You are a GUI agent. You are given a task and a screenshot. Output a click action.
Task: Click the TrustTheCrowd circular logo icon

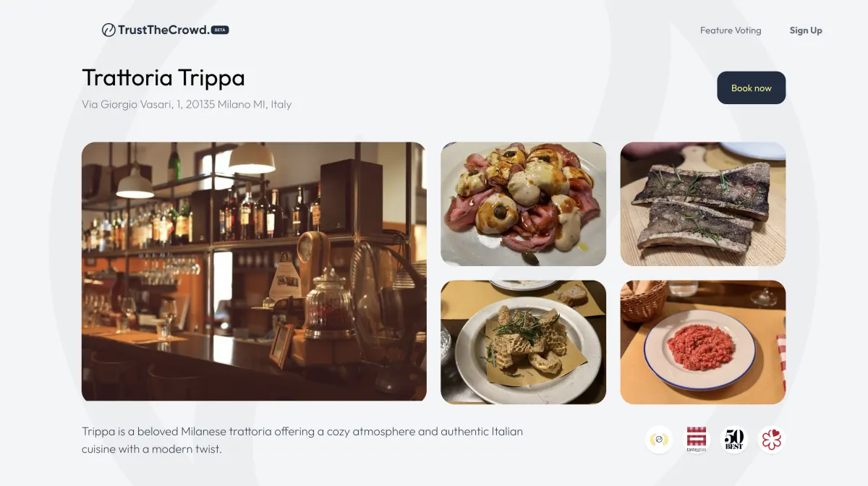pos(109,30)
